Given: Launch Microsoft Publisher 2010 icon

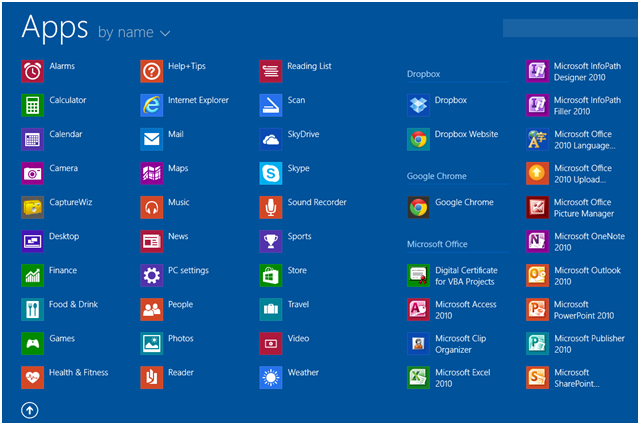Looking at the screenshot, I should pos(537,344).
